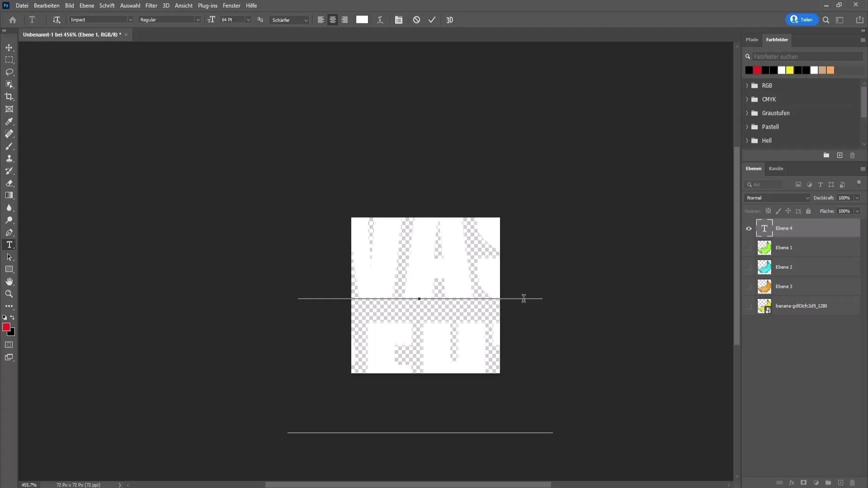Select the Zoom tool
This screenshot has height=488, width=868.
click(9, 293)
